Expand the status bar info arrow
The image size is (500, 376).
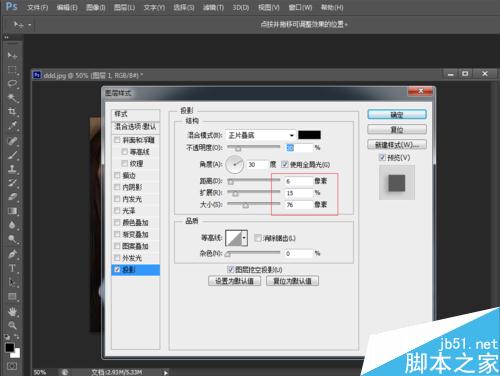click(x=166, y=372)
